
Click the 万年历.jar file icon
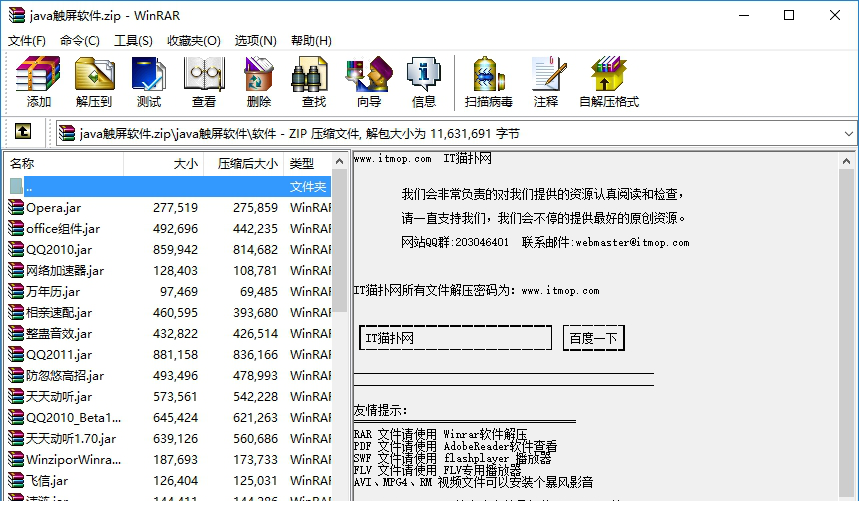click(16, 291)
